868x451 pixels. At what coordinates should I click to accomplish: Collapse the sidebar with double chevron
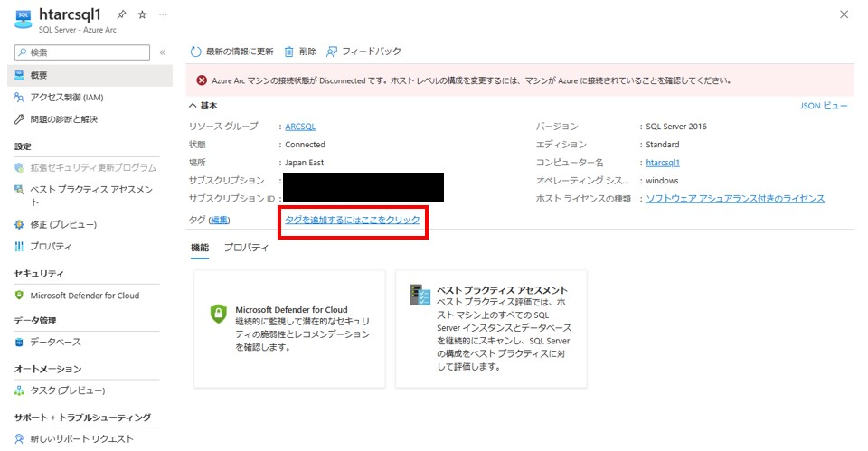[x=162, y=52]
